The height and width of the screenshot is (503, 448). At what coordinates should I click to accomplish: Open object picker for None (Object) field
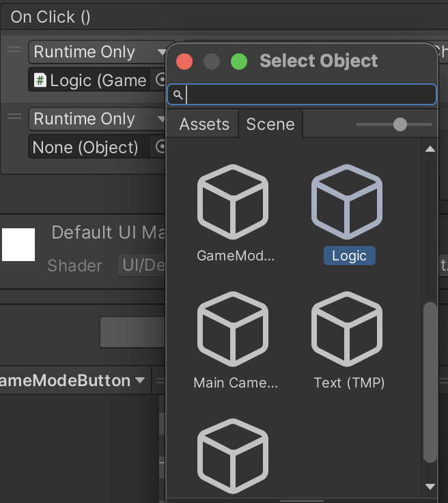pos(161,146)
